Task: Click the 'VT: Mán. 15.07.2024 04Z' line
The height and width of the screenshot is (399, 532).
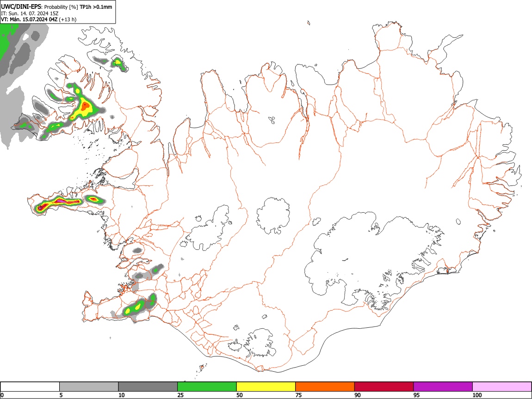Action: tap(29, 19)
